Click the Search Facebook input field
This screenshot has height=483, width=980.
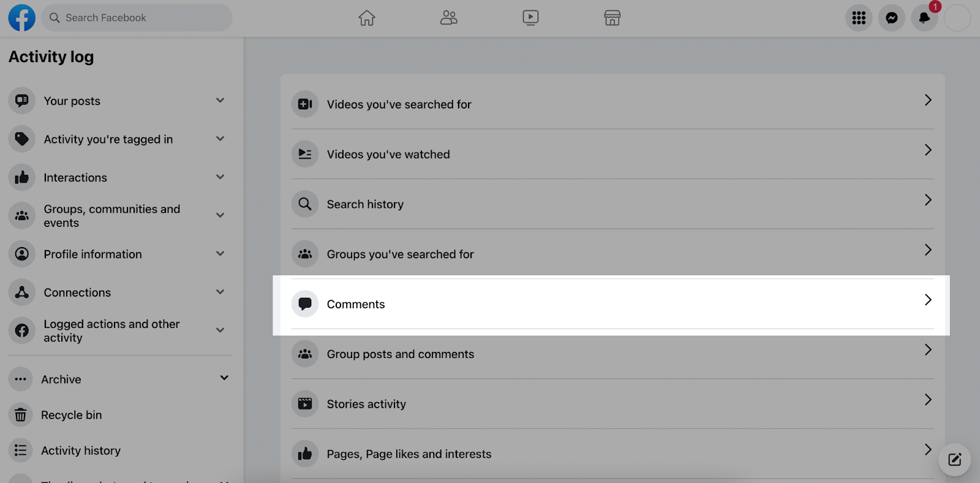[x=137, y=18]
